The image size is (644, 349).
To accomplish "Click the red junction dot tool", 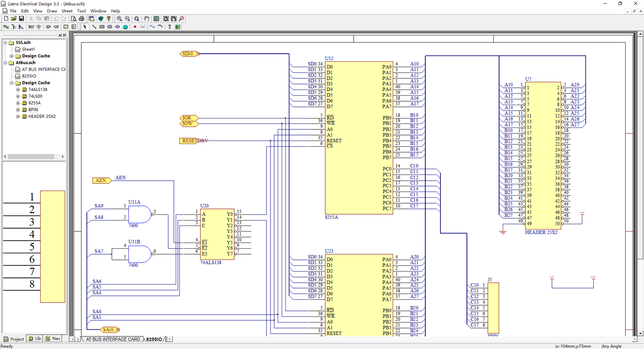I will (x=135, y=27).
